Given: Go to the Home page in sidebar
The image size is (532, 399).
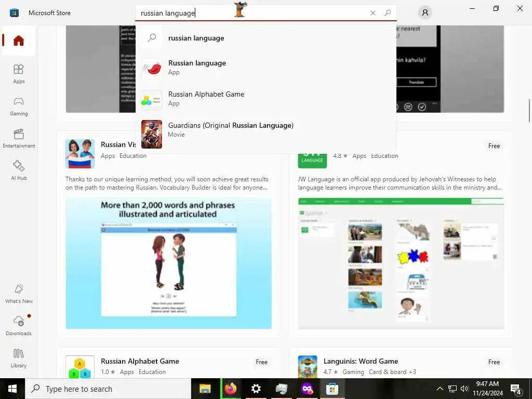Looking at the screenshot, I should pos(19,41).
